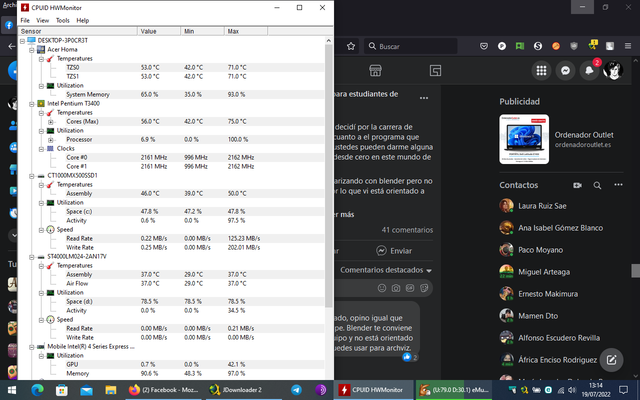Open the Facebook menu grid icon
The height and width of the screenshot is (400, 640).
point(541,71)
